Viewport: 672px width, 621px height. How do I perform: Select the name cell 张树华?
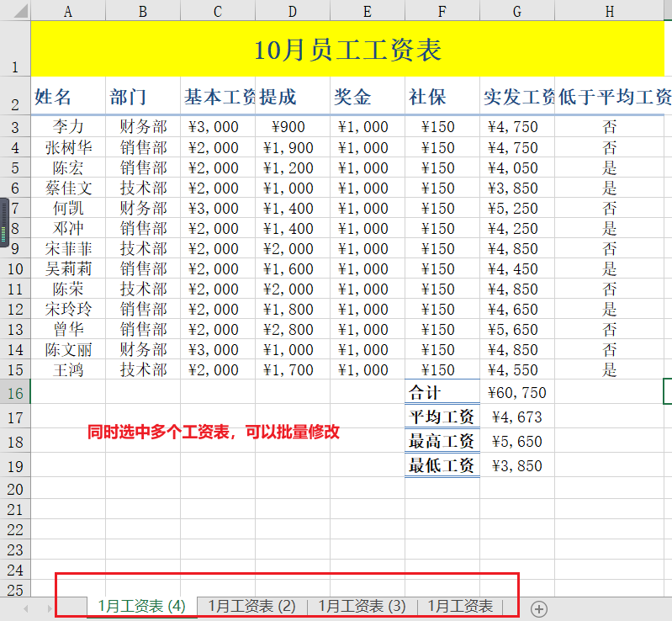pyautogui.click(x=68, y=147)
